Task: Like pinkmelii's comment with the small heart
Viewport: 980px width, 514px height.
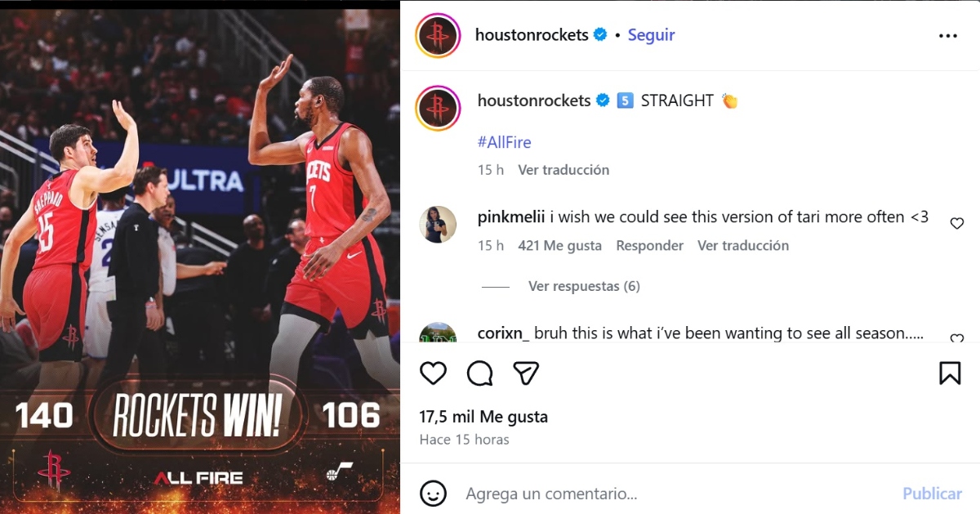Action: 957,223
